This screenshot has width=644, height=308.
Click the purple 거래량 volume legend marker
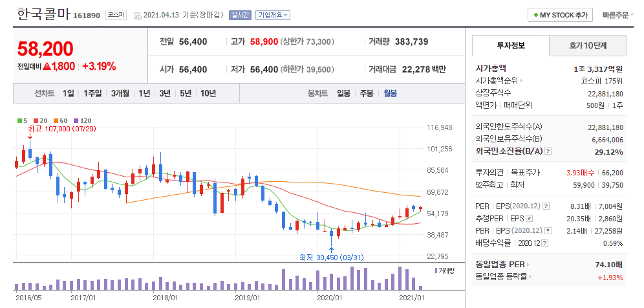tap(436, 270)
